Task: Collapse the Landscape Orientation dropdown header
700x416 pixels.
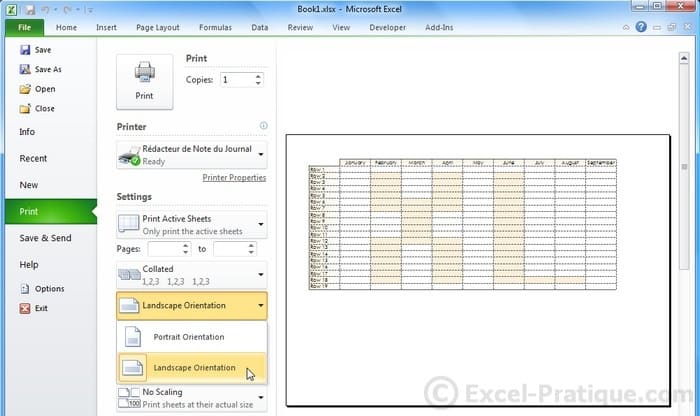Action: [x=192, y=306]
